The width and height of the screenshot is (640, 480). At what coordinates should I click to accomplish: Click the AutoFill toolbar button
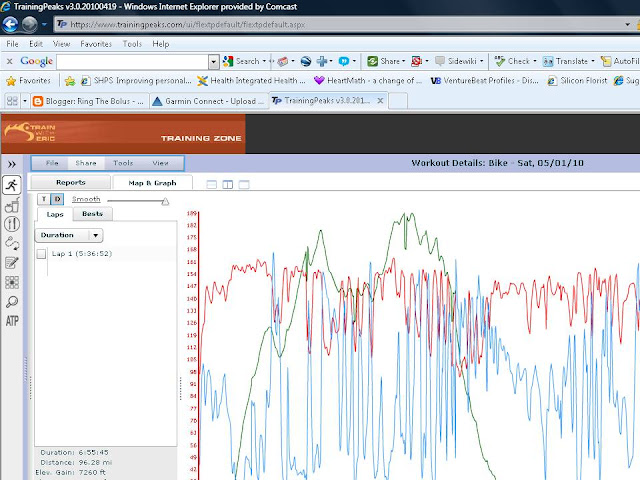click(x=620, y=61)
